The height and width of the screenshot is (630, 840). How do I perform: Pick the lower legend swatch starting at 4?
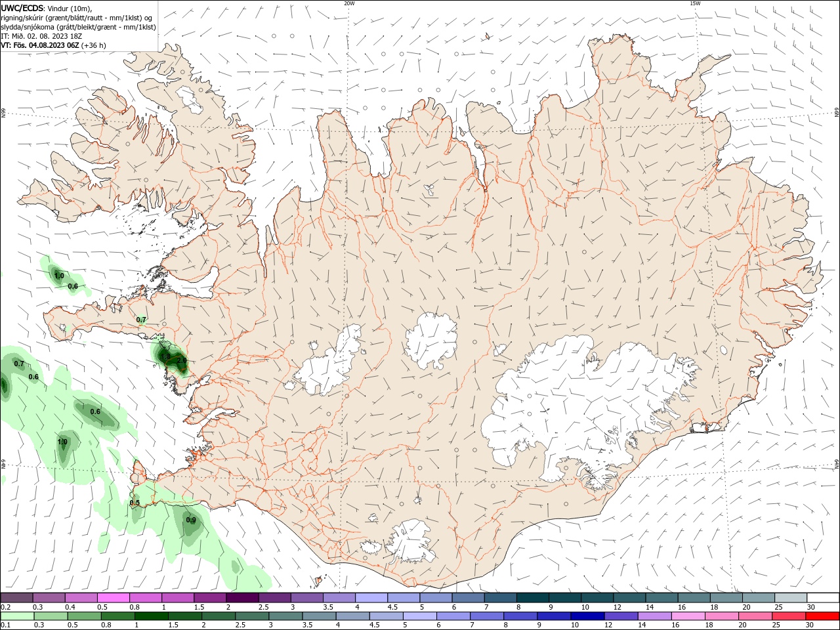pos(353,616)
